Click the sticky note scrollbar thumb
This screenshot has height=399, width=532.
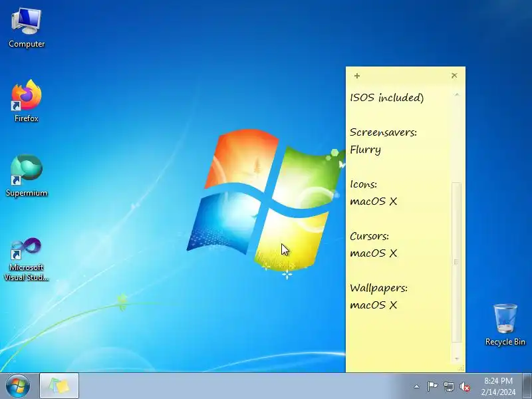pyautogui.click(x=457, y=262)
